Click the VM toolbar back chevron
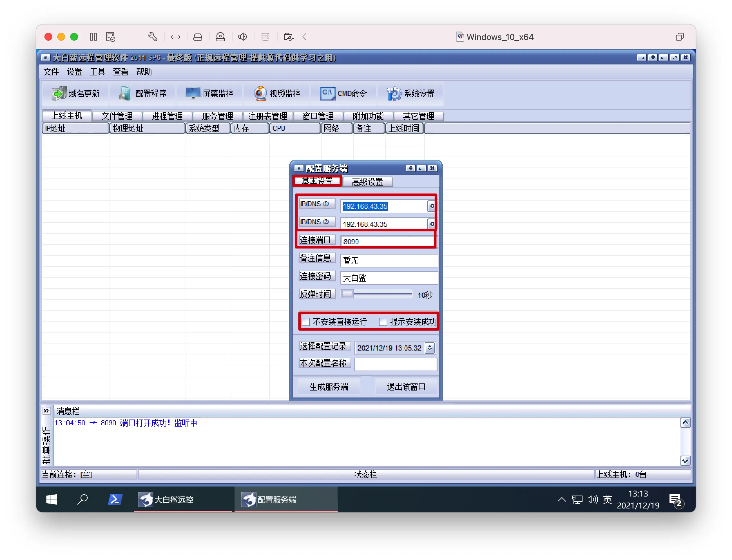Image resolution: width=732 pixels, height=560 pixels. coord(305,37)
